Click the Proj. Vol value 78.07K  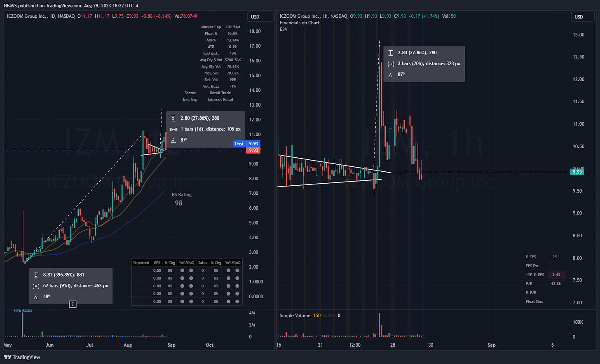point(233,73)
